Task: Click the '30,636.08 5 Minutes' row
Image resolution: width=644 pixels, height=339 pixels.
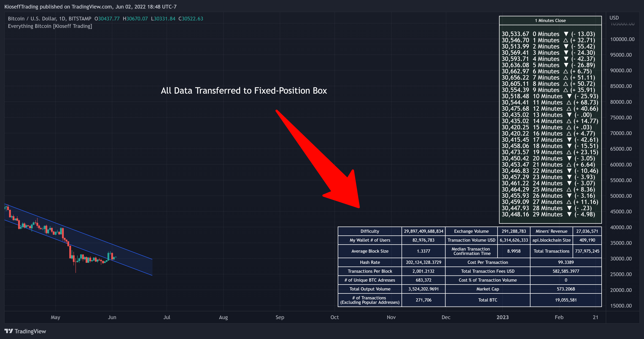Action: [548, 65]
